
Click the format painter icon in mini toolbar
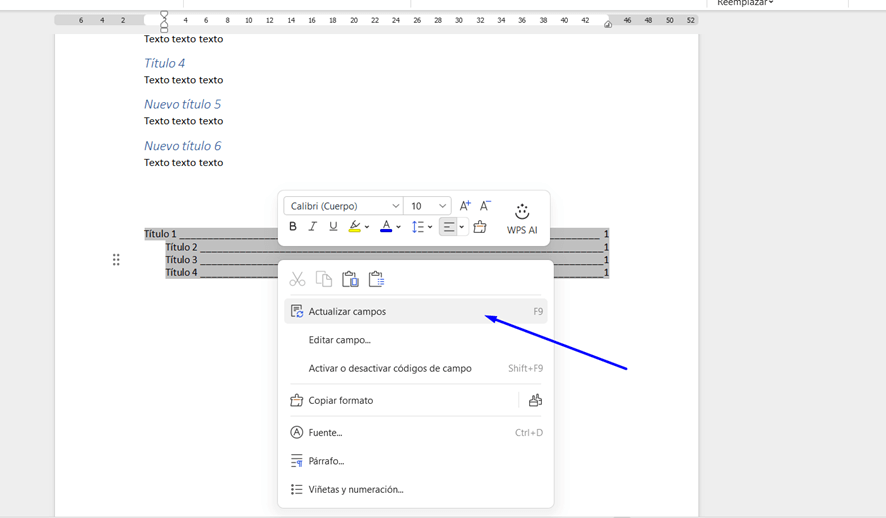pyautogui.click(x=480, y=227)
